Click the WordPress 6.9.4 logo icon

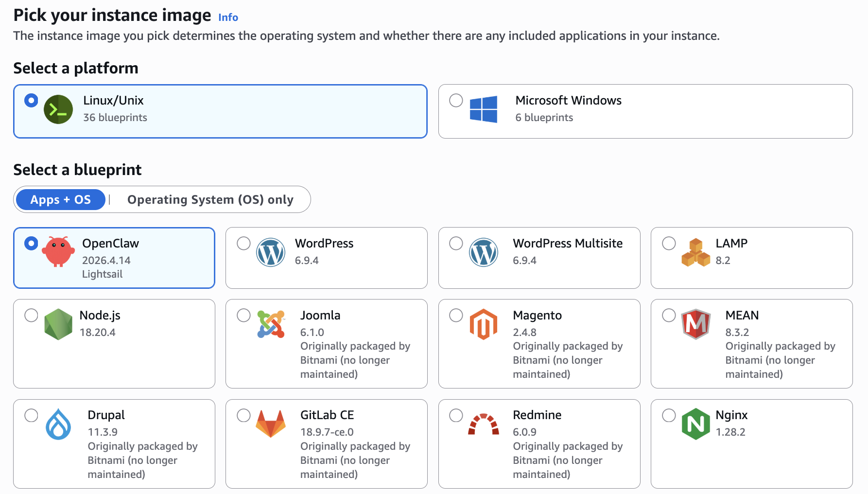[x=271, y=252]
